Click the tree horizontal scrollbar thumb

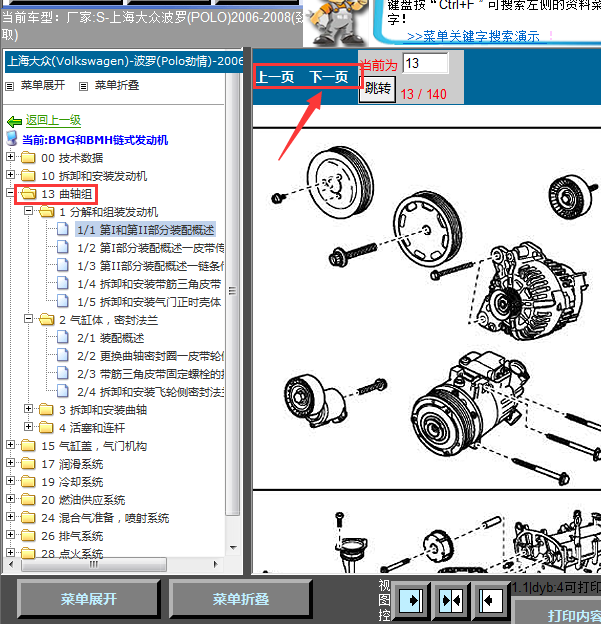94,564
